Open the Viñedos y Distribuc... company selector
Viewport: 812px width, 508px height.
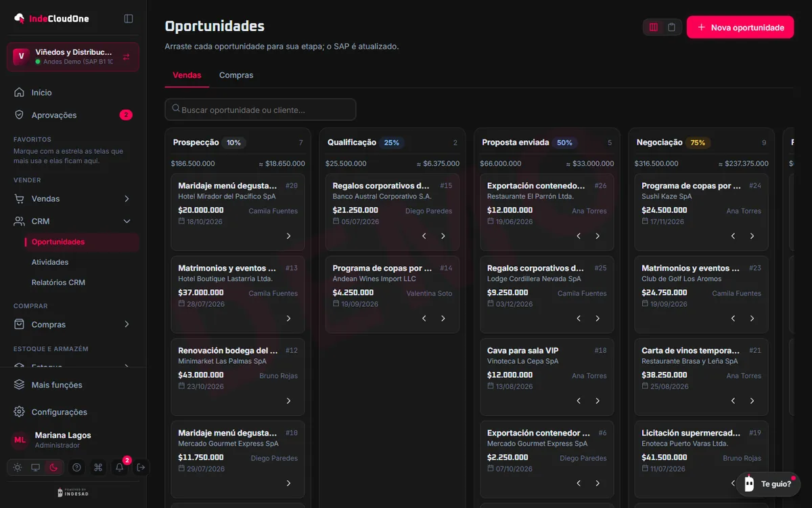[x=73, y=57]
